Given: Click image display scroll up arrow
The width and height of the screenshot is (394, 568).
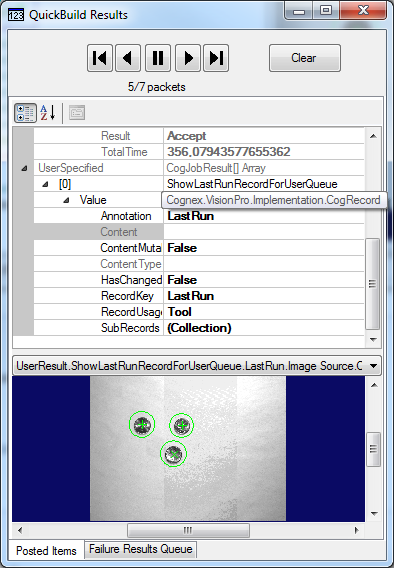Looking at the screenshot, I should click(x=374, y=385).
